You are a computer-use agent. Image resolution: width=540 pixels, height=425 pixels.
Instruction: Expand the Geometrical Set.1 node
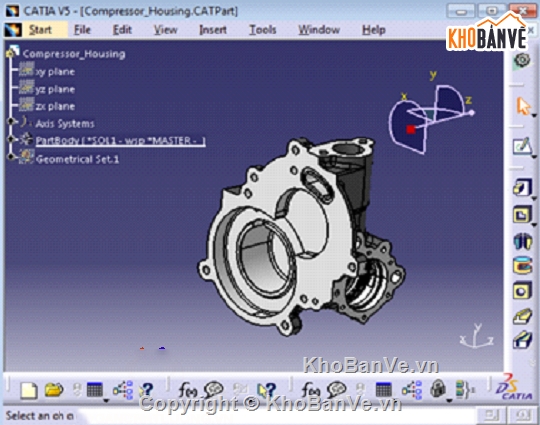[11, 157]
